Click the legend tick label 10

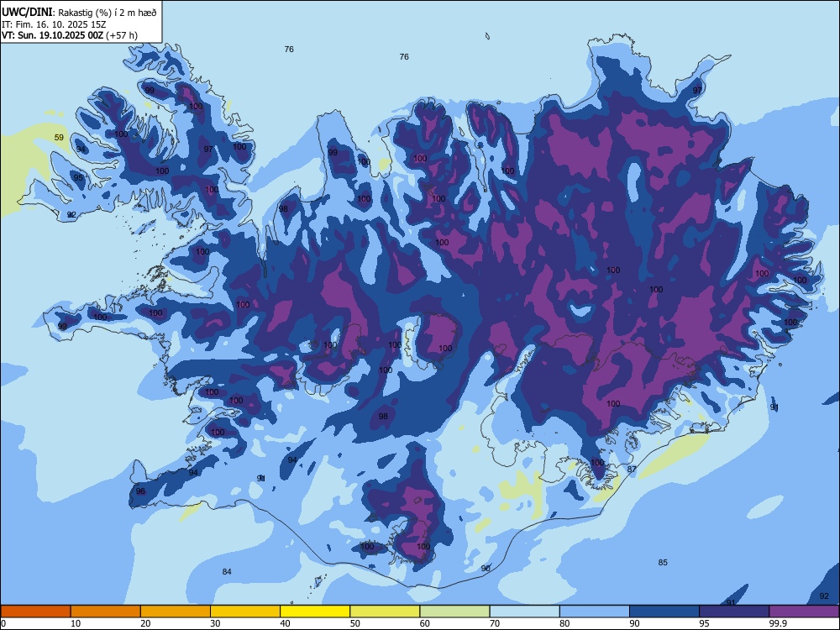click(76, 623)
